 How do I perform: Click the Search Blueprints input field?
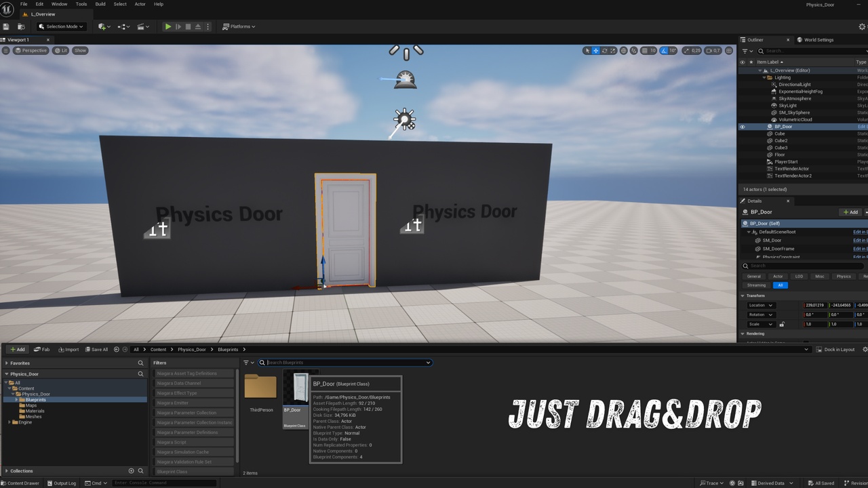(344, 363)
